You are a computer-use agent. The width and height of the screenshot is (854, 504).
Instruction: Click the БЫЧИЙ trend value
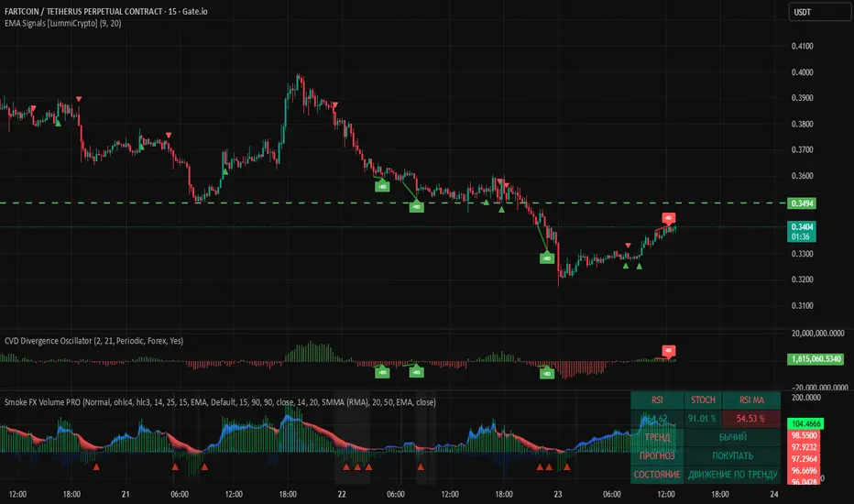[732, 437]
